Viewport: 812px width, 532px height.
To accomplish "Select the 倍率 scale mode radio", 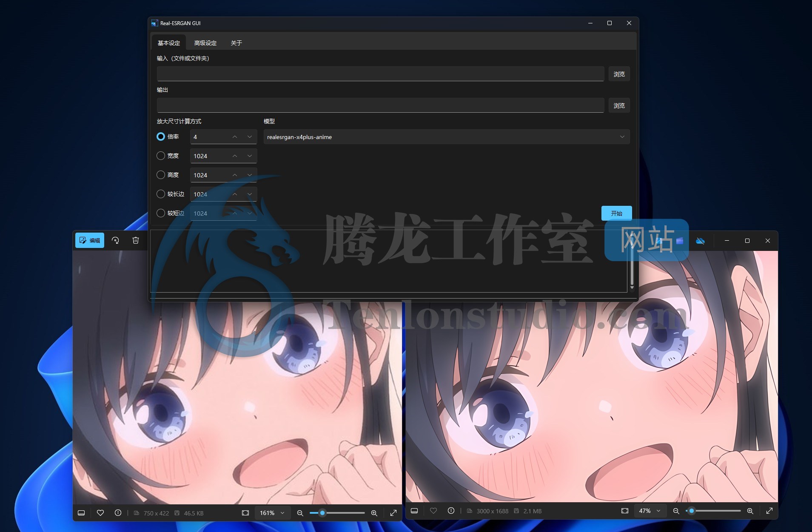I will [x=161, y=137].
